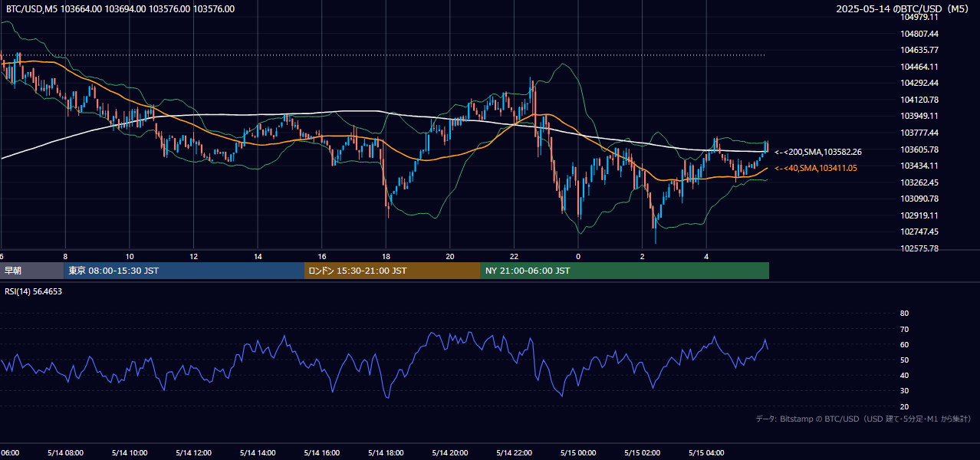Screen dimensions: 980x460
Task: Click the 5/14 18:00 bottom time label
Action: [386, 453]
